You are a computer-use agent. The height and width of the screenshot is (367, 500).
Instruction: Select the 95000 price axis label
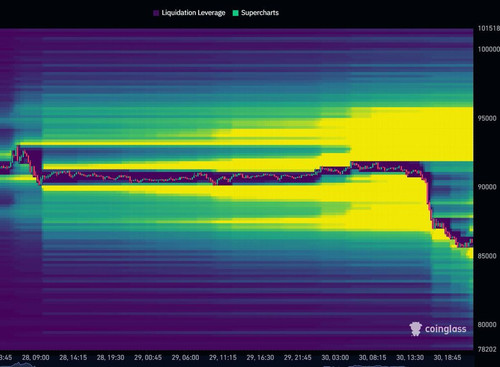487,118
